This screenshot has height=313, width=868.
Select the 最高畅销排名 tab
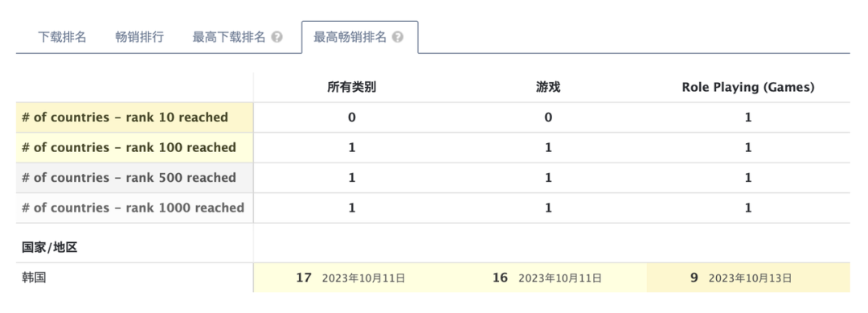point(350,37)
